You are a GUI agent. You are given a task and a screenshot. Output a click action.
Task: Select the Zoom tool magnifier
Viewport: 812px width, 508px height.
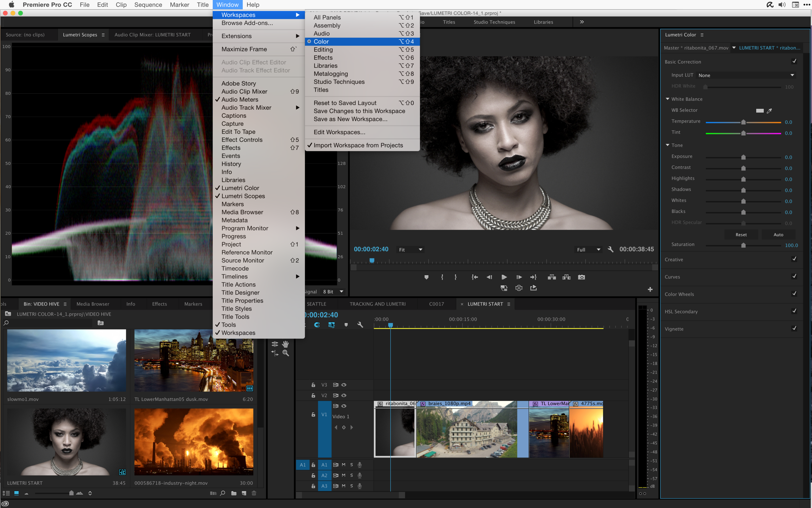285,353
